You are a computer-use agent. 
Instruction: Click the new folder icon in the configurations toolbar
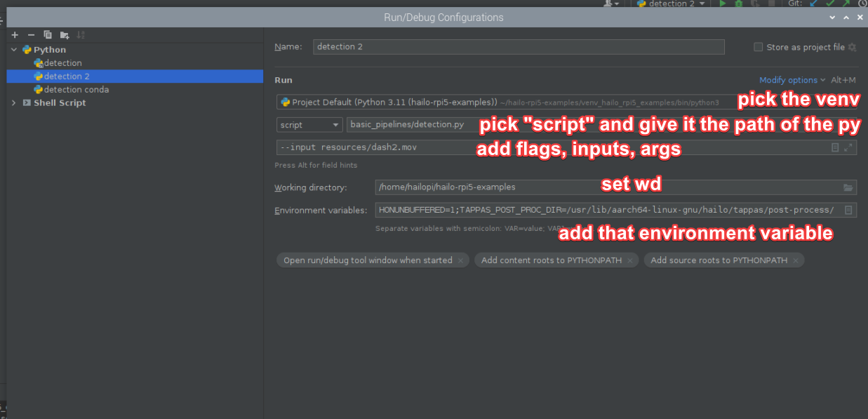pyautogui.click(x=65, y=35)
